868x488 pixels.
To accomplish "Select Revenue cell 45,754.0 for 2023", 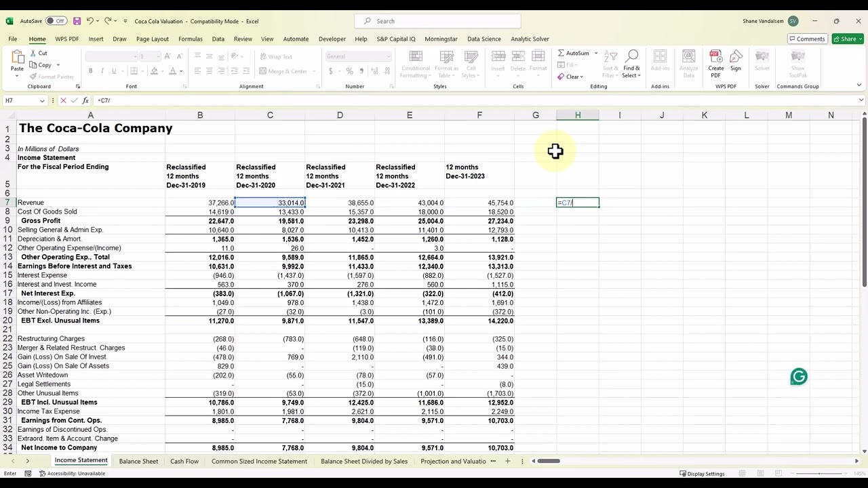I will [x=479, y=203].
